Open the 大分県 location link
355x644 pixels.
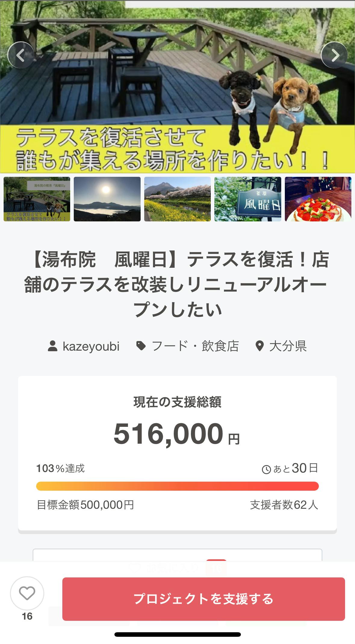pyautogui.click(x=288, y=346)
